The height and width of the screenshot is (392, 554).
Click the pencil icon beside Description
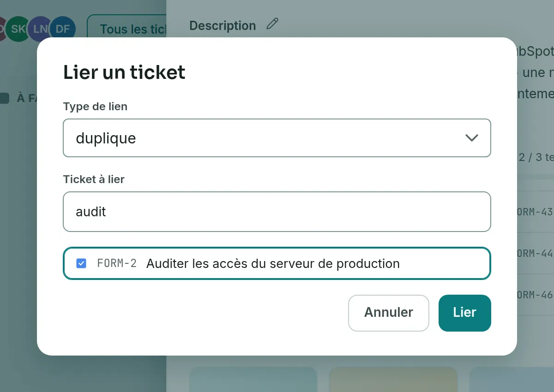point(273,24)
